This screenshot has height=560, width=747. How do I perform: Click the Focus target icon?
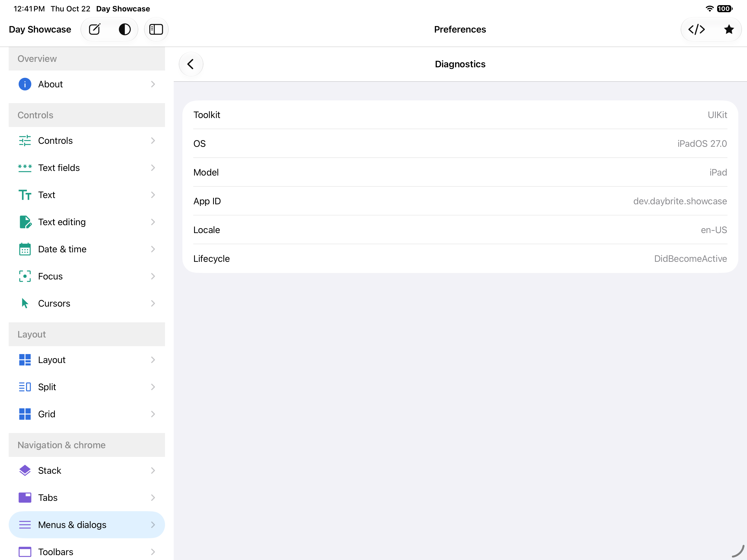click(x=25, y=276)
